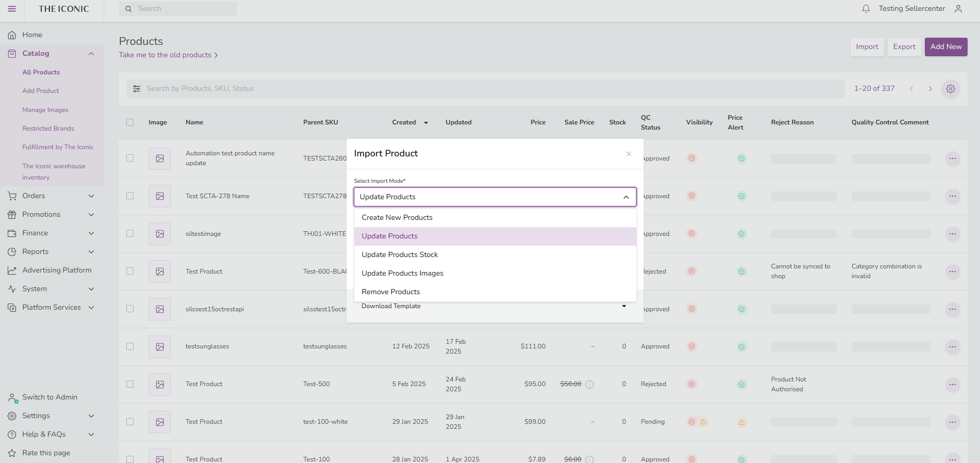Go to previous page of products

[911, 89]
